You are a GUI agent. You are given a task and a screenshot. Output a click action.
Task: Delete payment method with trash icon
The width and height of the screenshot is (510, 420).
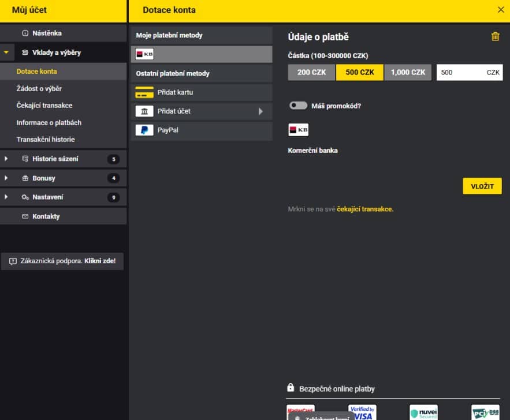[495, 36]
